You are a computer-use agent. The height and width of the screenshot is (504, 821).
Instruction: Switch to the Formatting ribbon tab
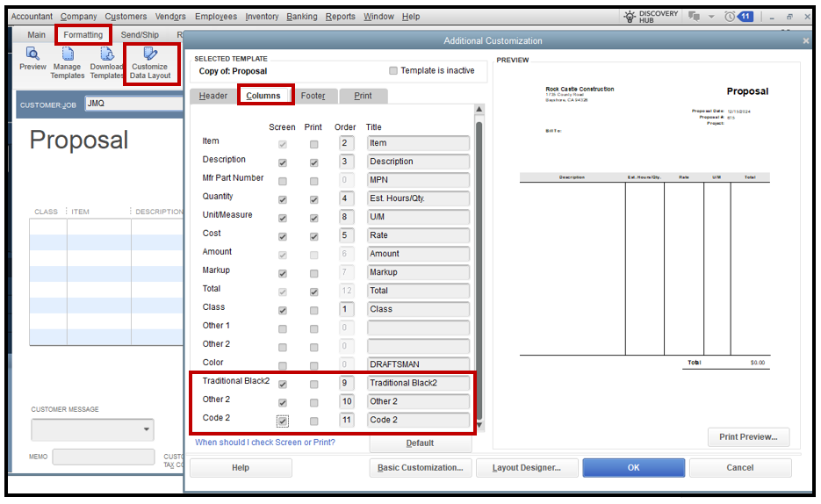pyautogui.click(x=83, y=35)
